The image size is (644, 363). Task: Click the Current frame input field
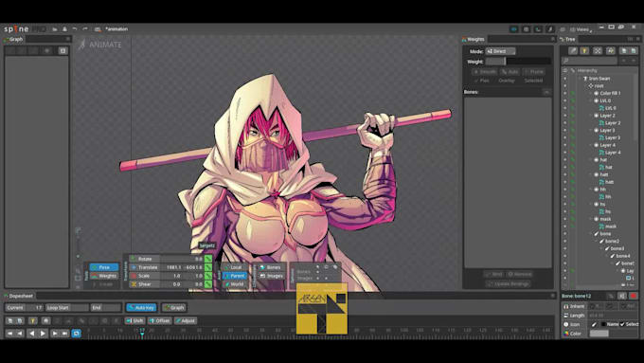tap(24, 307)
